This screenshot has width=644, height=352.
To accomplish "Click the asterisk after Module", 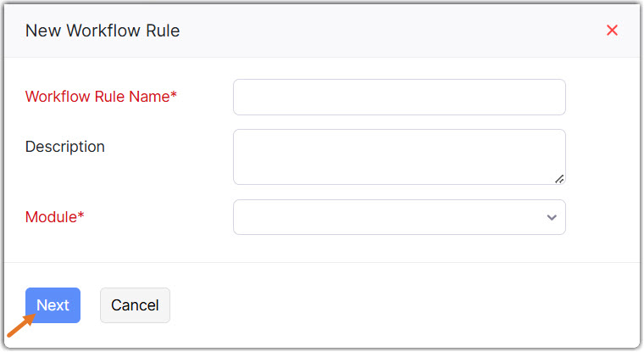I will pyautogui.click(x=81, y=216).
